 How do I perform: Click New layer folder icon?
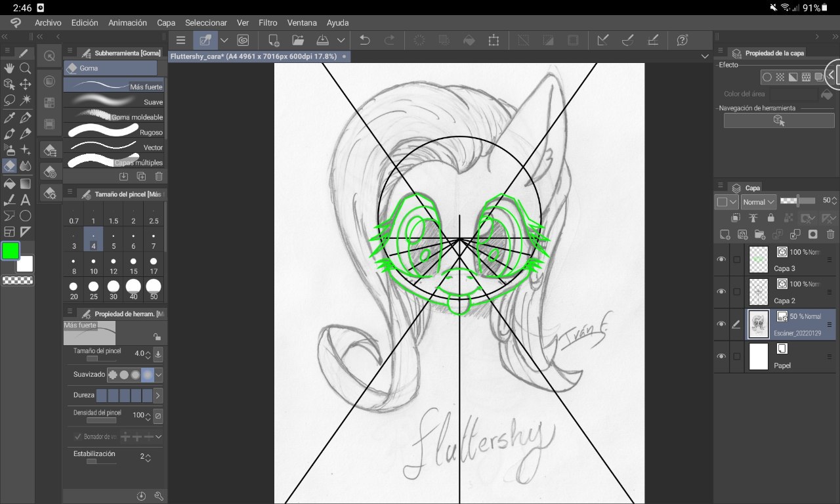[x=760, y=234]
